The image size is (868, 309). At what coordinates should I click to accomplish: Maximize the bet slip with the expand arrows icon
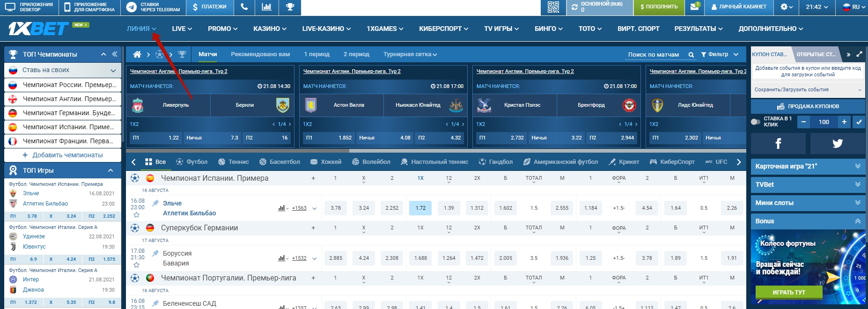pos(859,54)
